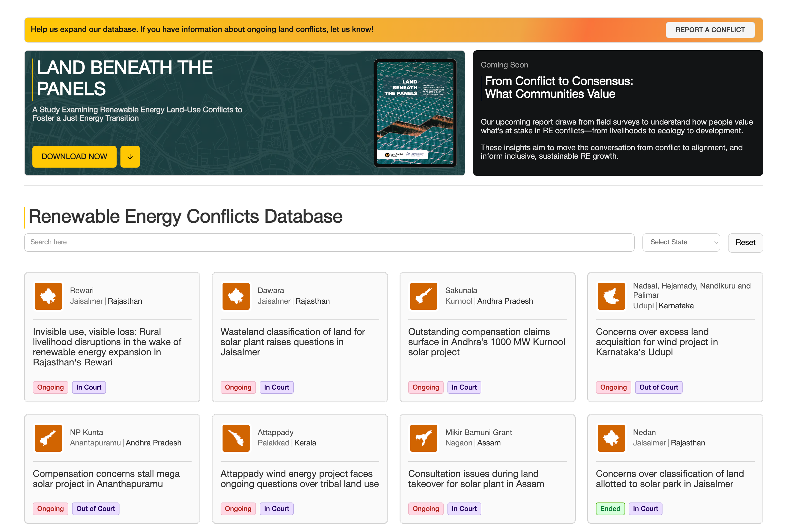Click into the Search here field

329,242
